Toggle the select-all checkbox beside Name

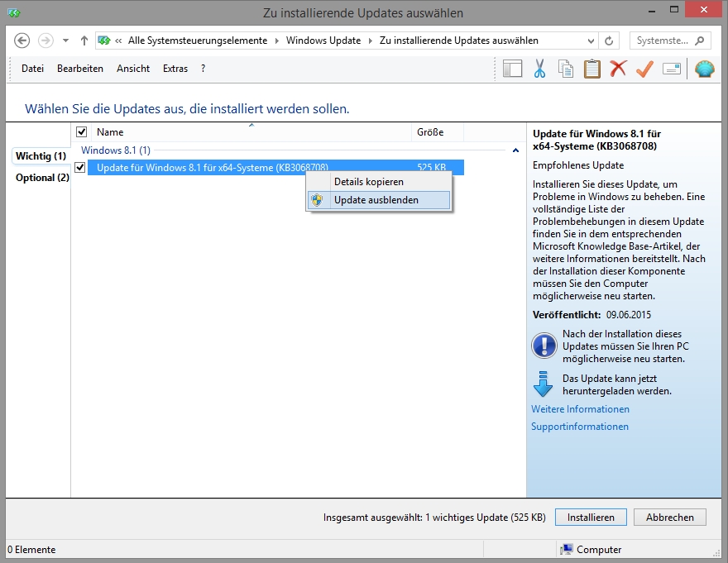point(81,131)
